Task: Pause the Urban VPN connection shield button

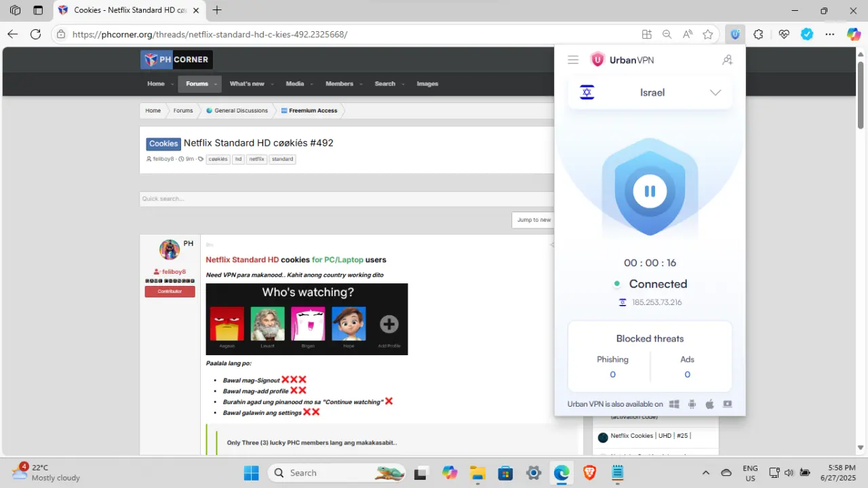Action: click(x=650, y=191)
